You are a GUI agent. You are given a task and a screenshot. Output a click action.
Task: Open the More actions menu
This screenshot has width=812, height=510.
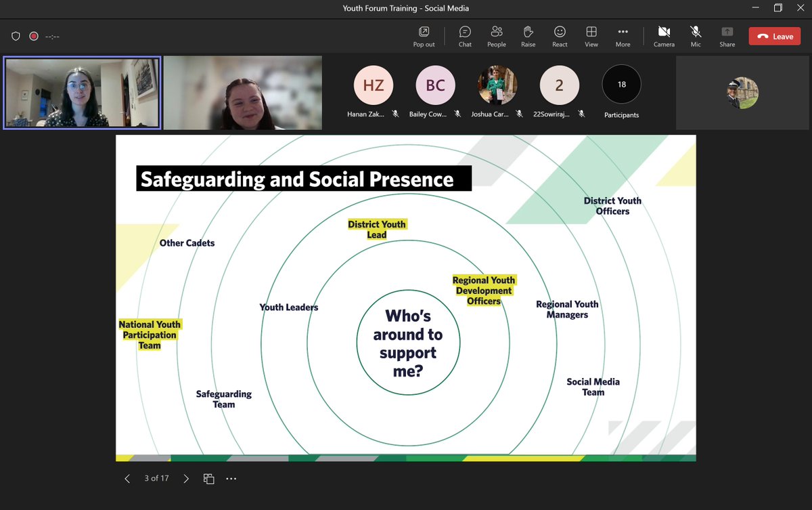click(x=623, y=37)
